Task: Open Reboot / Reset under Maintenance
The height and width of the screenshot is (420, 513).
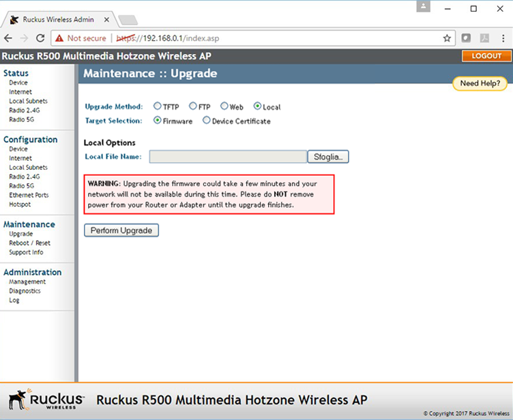Action: point(29,243)
